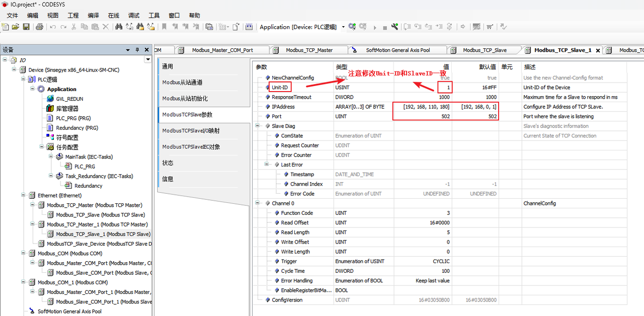
Task: Open the 在线 menu
Action: click(x=114, y=16)
